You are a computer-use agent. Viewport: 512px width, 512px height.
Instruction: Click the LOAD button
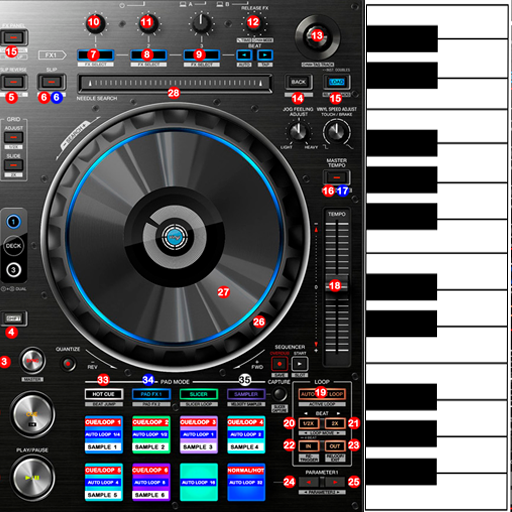point(337,82)
